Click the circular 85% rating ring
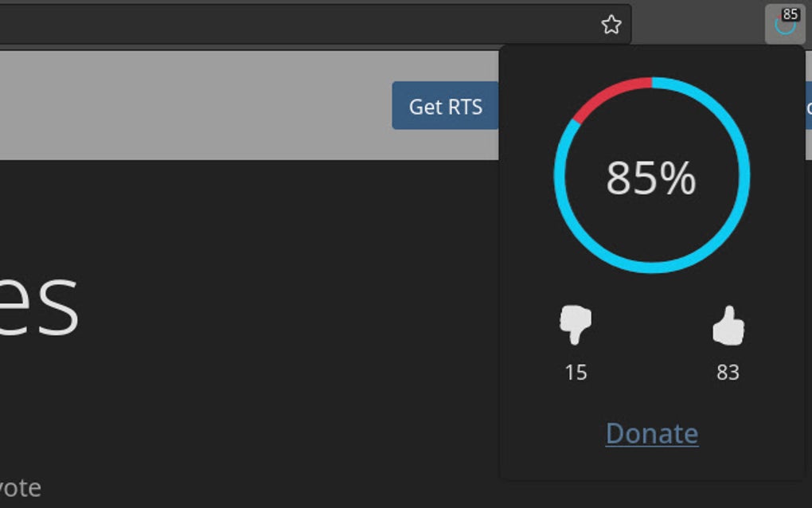The height and width of the screenshot is (508, 812). tap(651, 179)
